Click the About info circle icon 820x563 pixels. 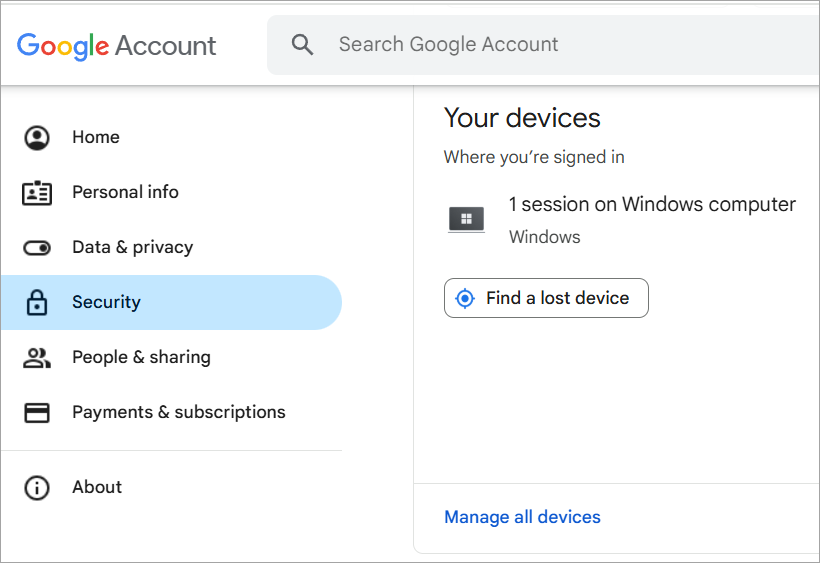[x=37, y=488]
